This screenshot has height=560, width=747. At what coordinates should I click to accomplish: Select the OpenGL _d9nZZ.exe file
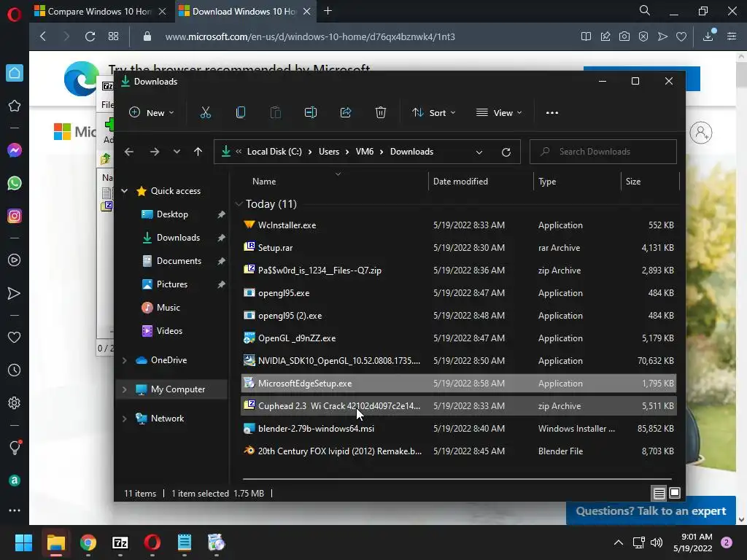[458, 338]
